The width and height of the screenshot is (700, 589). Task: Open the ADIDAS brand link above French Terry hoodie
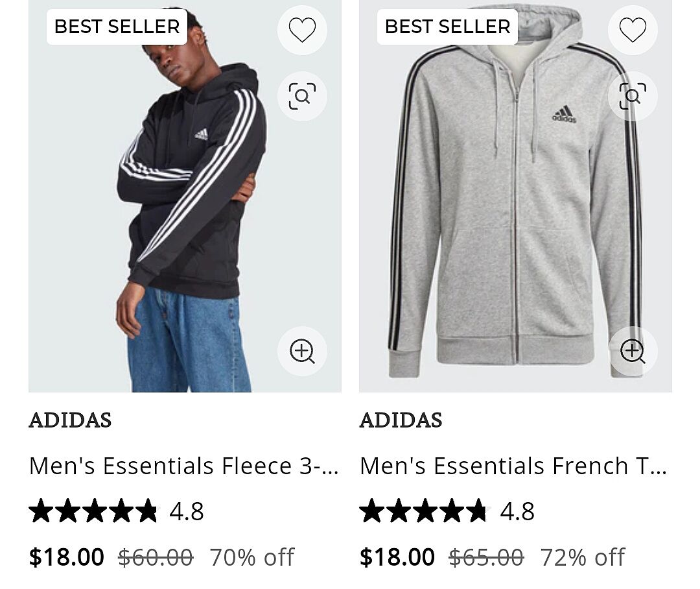[x=401, y=420]
